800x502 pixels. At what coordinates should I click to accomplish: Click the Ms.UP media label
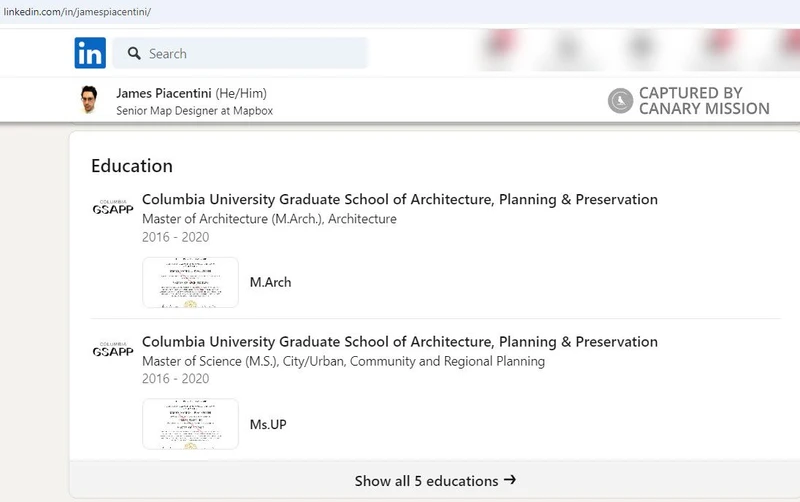point(268,424)
